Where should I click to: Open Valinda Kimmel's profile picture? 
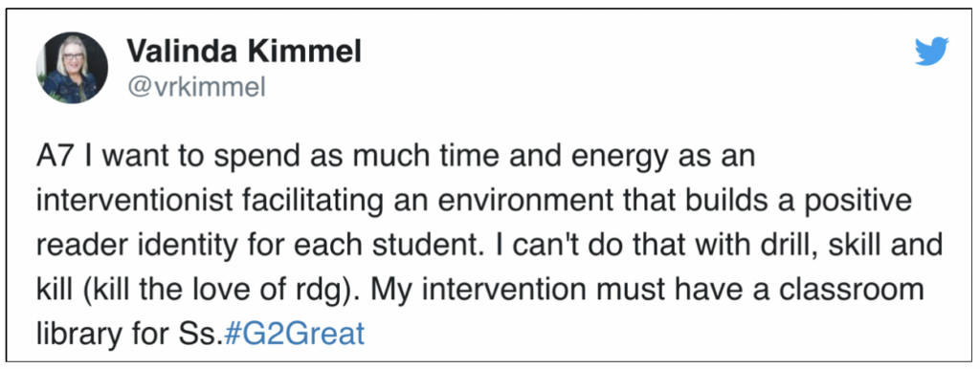pyautogui.click(x=72, y=68)
